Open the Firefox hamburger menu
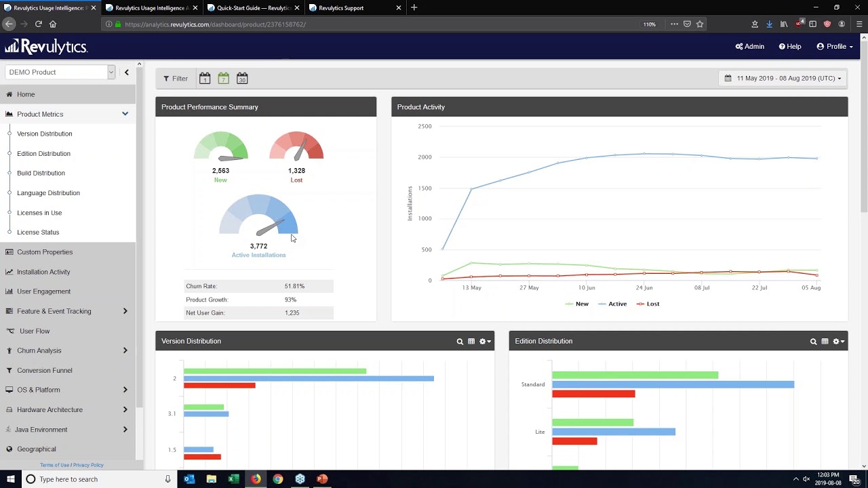Screen dimensions: 868x488 (859, 24)
